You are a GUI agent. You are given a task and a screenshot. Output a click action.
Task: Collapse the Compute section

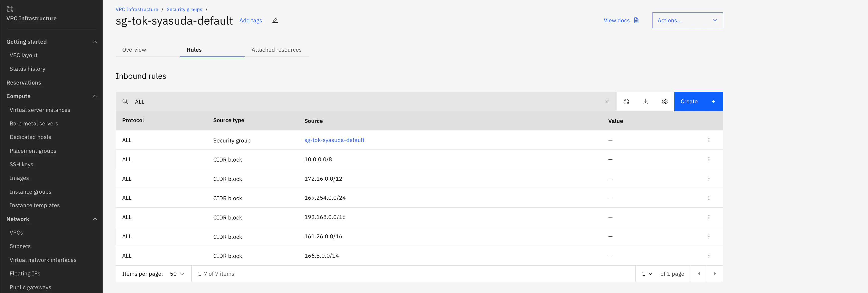click(x=95, y=96)
